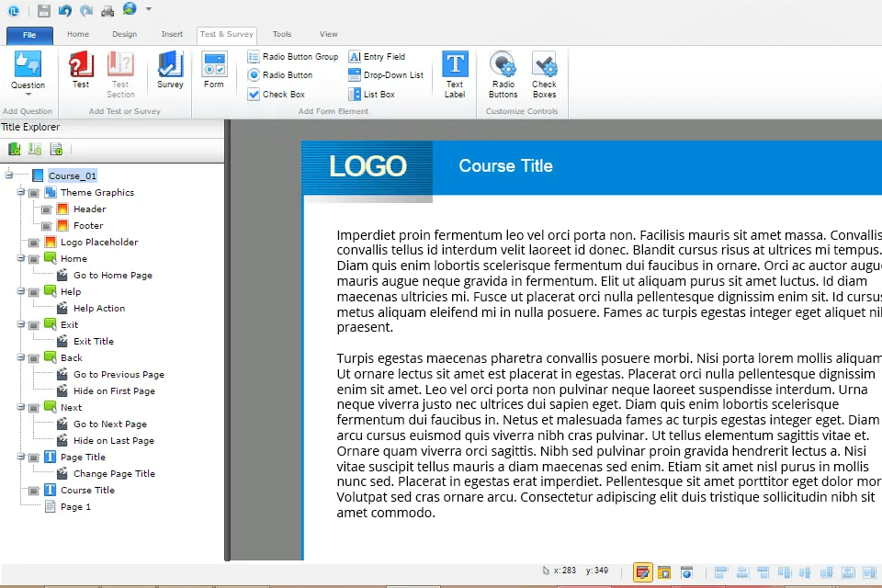Toggle the square box beside Exit
This screenshot has height=588, width=882.
pyautogui.click(x=34, y=325)
